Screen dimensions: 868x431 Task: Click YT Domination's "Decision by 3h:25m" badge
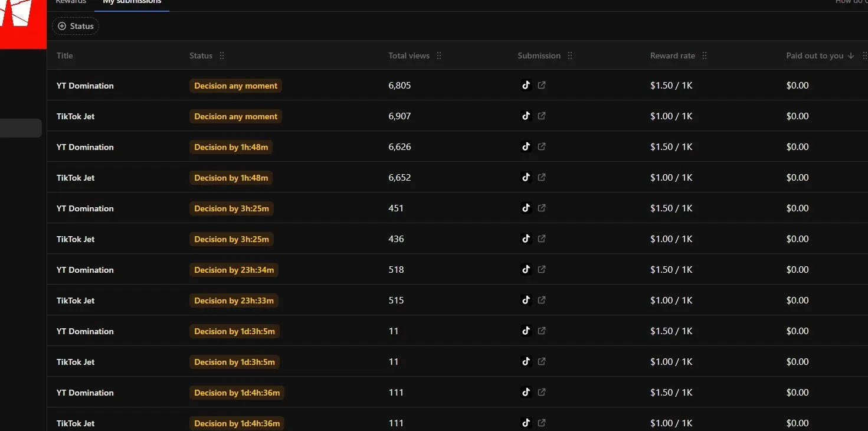point(231,208)
